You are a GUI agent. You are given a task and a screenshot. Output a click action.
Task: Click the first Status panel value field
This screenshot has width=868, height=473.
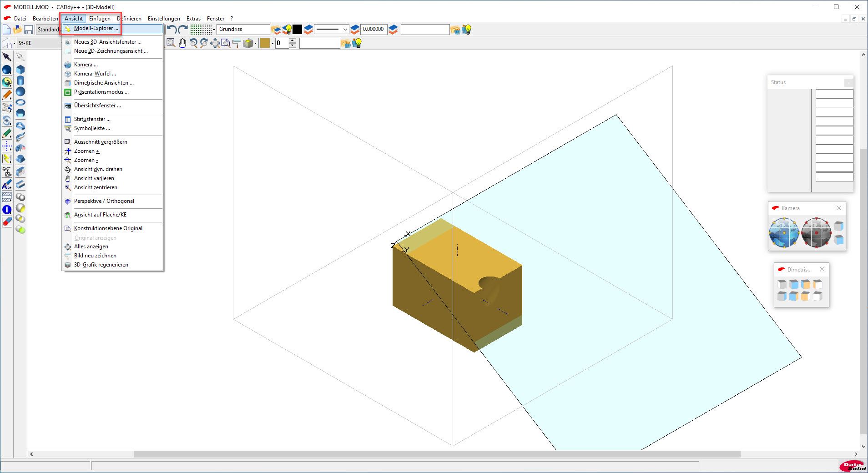834,94
